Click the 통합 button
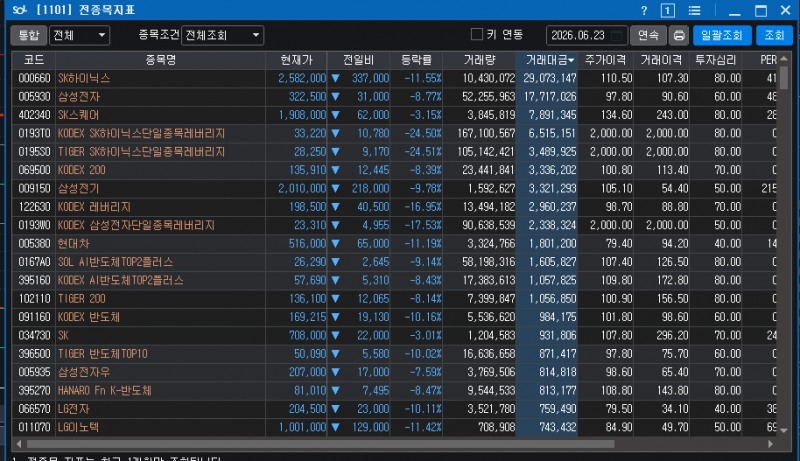800x461 pixels. [x=29, y=35]
